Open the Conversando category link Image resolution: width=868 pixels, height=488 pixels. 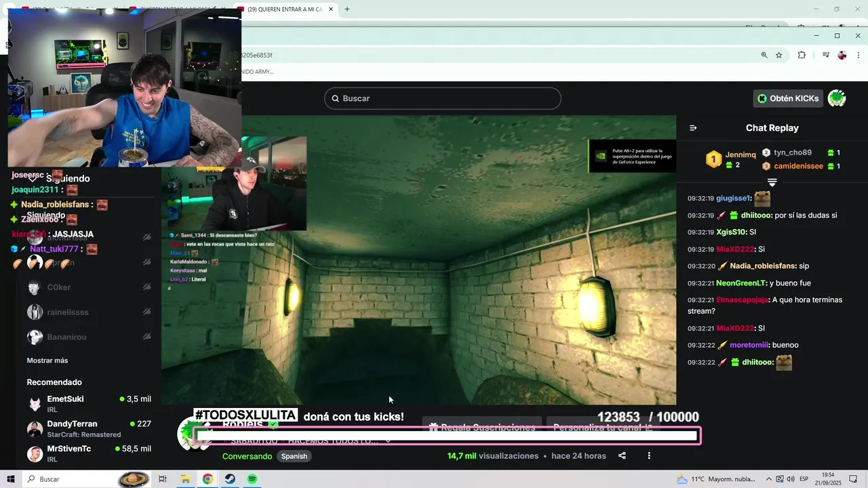point(248,456)
